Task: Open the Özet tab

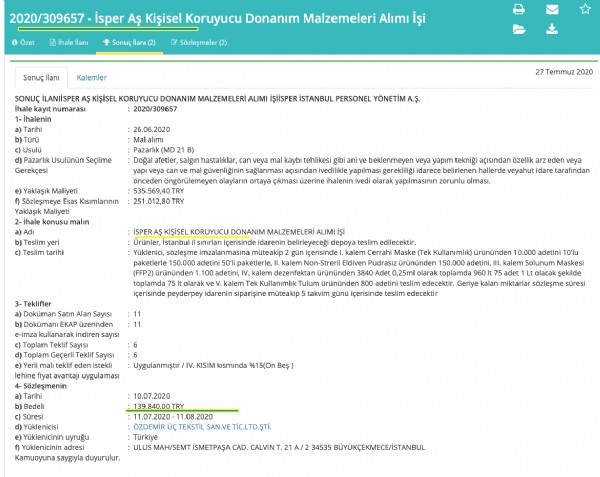Action: tap(27, 44)
